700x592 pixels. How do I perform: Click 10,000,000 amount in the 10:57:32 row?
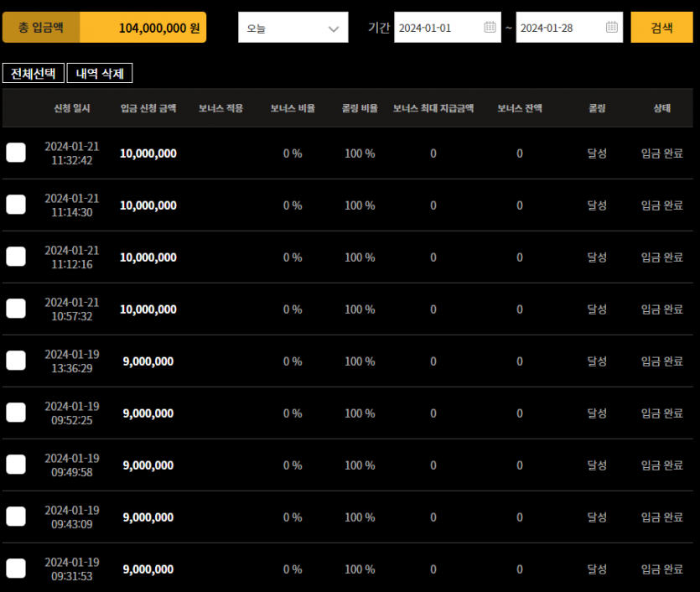(148, 309)
